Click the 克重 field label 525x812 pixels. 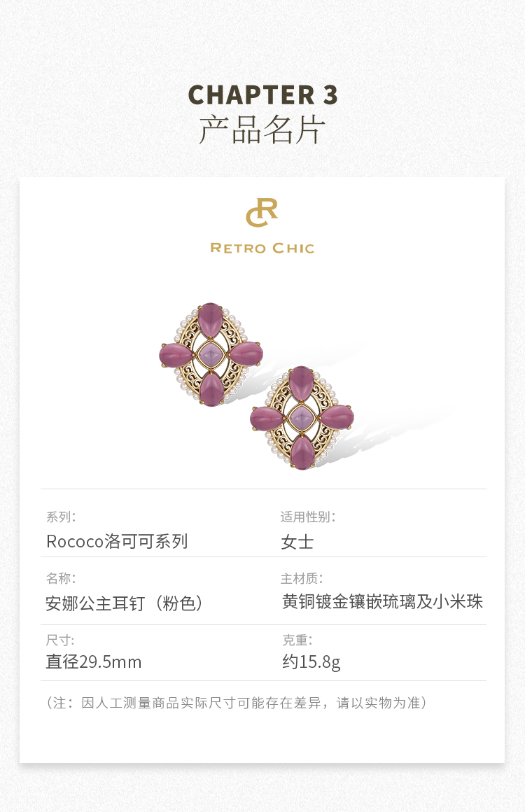pyautogui.click(x=297, y=640)
